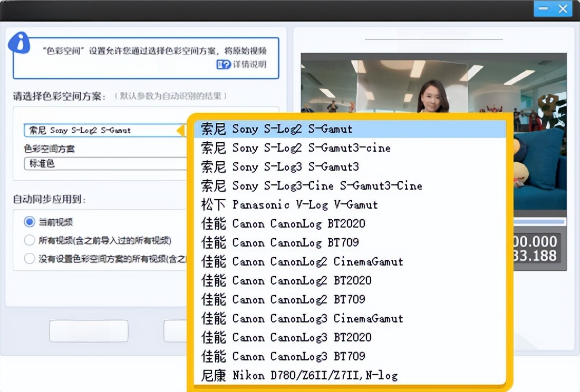This screenshot has width=580, height=392.
Task: Select 索尼 Sony S-Log3 S-Gamut3 list entry
Action: pos(350,166)
